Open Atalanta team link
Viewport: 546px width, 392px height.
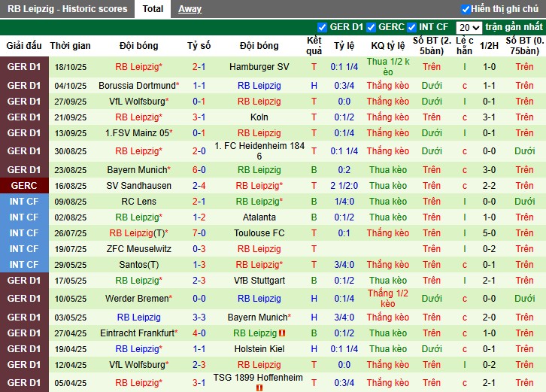pyautogui.click(x=259, y=217)
